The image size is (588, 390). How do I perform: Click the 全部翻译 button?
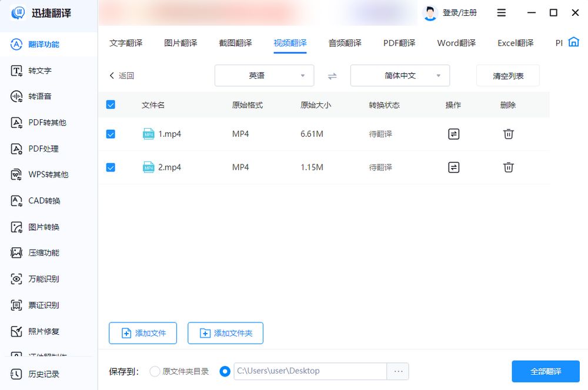coord(545,371)
